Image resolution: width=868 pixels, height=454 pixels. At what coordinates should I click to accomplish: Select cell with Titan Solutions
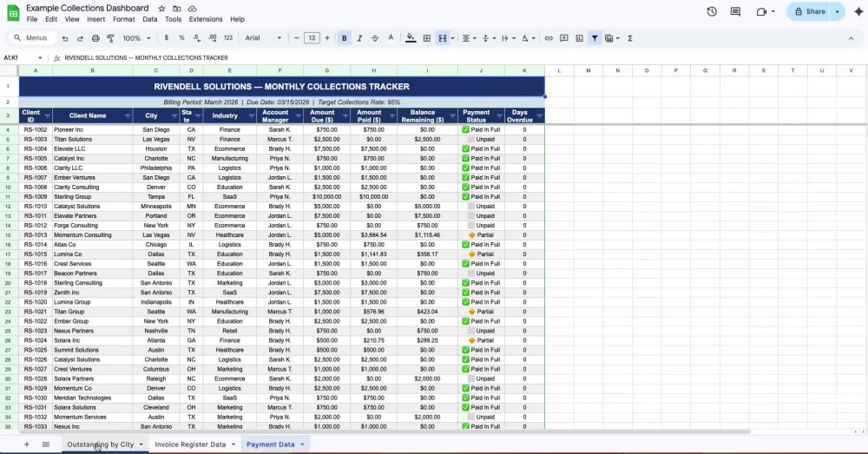click(93, 139)
